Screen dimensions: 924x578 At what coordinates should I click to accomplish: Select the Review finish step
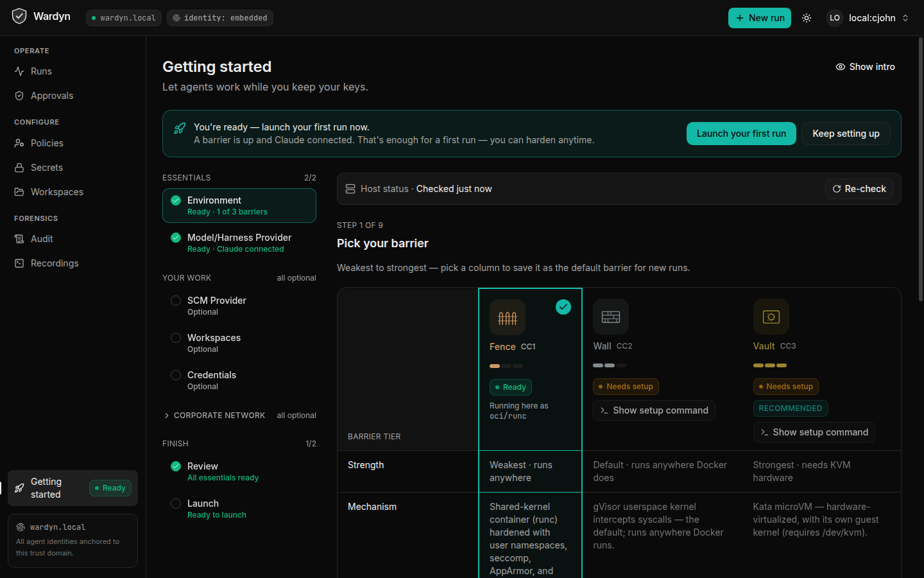[239, 471]
